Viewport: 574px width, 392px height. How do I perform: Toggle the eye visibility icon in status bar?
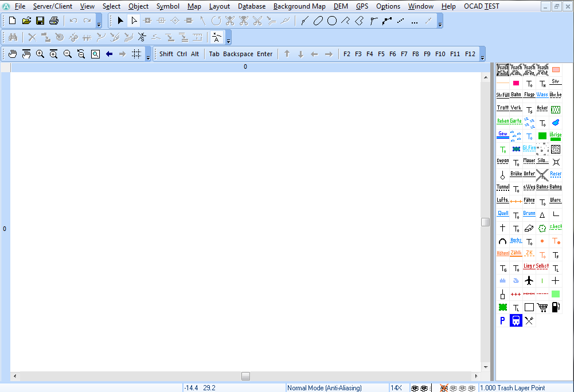point(415,388)
